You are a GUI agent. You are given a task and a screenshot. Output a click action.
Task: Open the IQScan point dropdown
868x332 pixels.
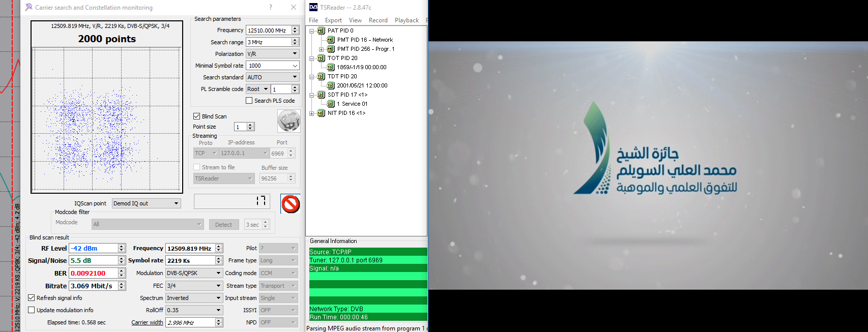coord(146,203)
